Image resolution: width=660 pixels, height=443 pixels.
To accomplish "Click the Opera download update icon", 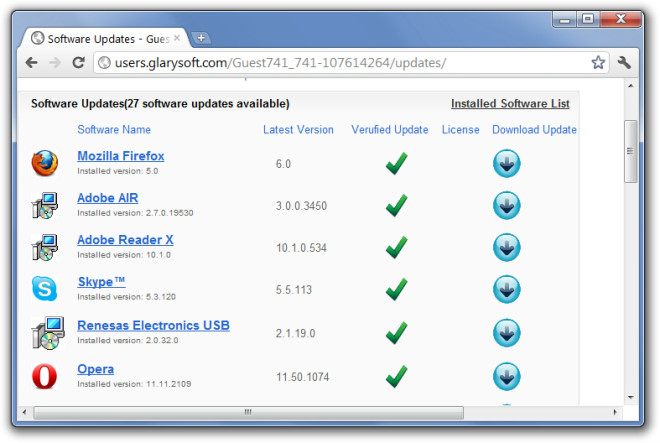I will 507,376.
